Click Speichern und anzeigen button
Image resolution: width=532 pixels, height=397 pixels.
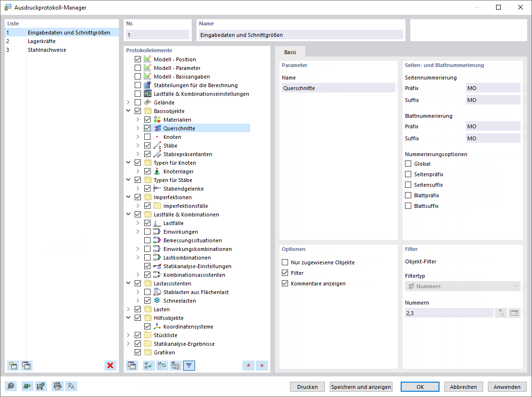point(361,387)
